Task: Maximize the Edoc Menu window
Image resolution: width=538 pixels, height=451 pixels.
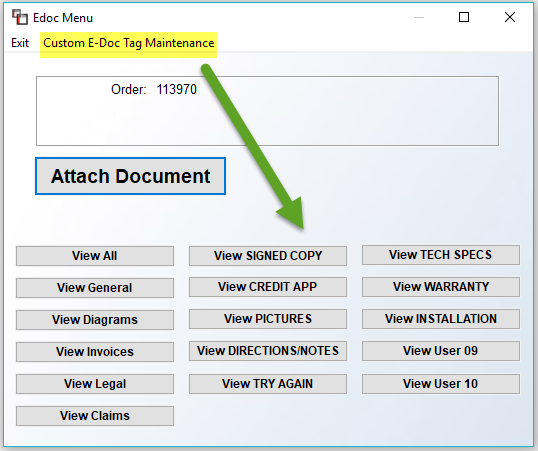Action: pos(464,17)
